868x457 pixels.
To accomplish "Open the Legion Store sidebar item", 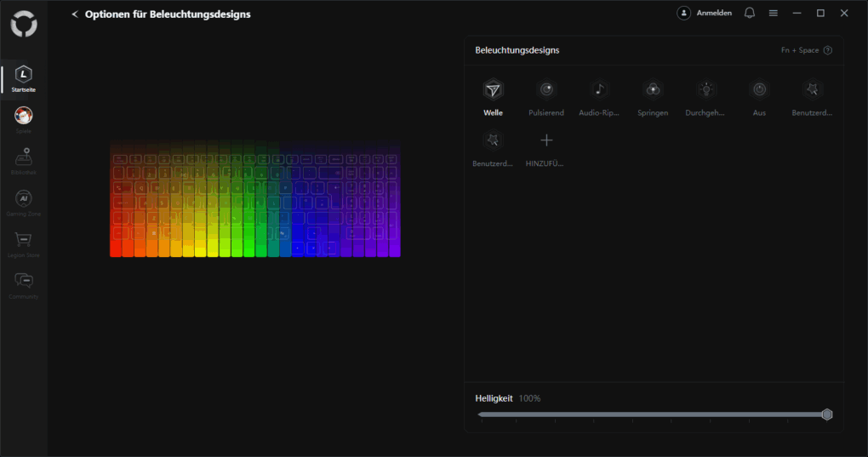I will point(23,244).
